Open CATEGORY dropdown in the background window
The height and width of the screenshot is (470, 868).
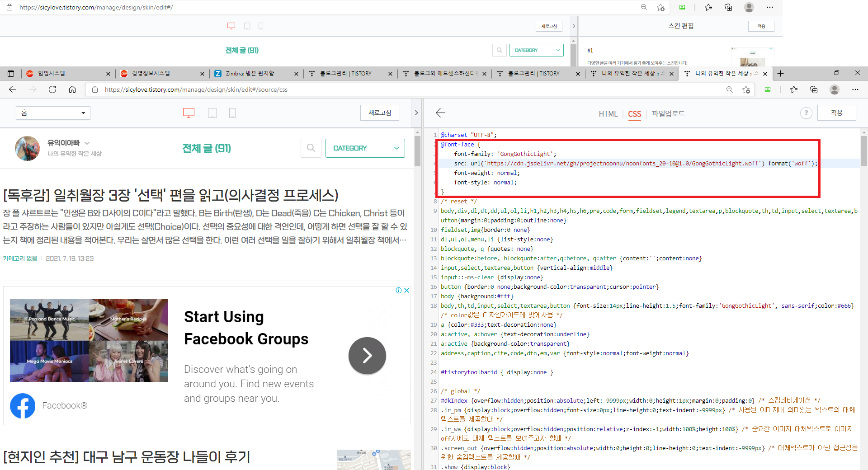click(537, 50)
